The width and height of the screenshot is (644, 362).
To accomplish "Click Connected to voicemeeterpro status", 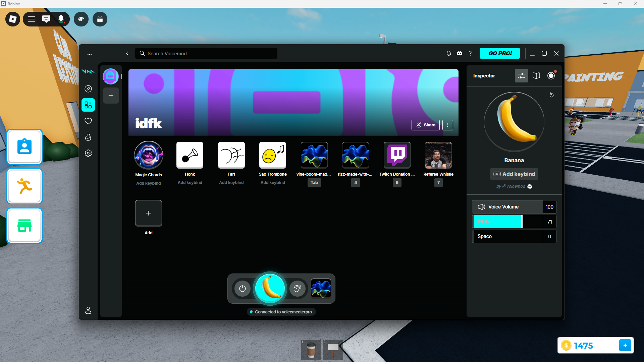I will pyautogui.click(x=281, y=312).
